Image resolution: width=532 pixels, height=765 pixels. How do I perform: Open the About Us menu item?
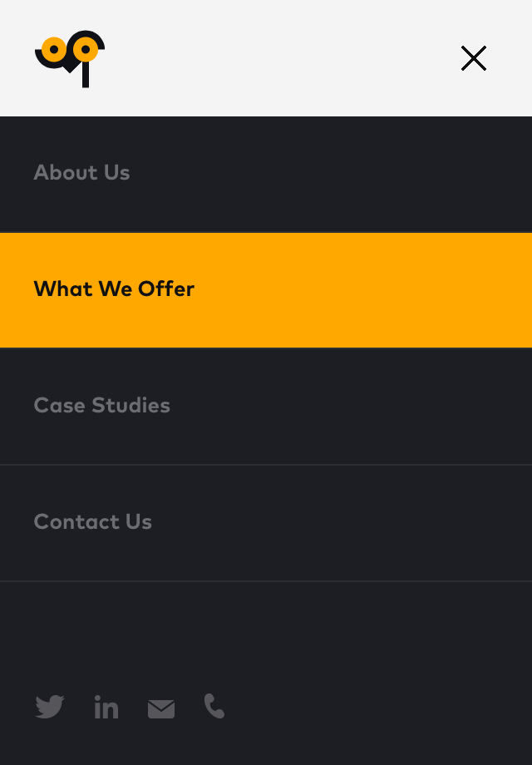81,173
